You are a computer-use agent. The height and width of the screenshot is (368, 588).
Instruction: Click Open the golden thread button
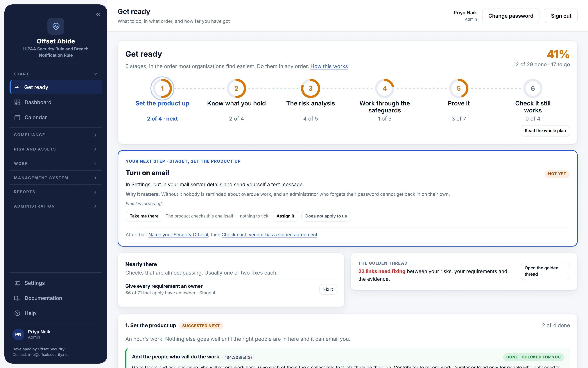tap(545, 271)
